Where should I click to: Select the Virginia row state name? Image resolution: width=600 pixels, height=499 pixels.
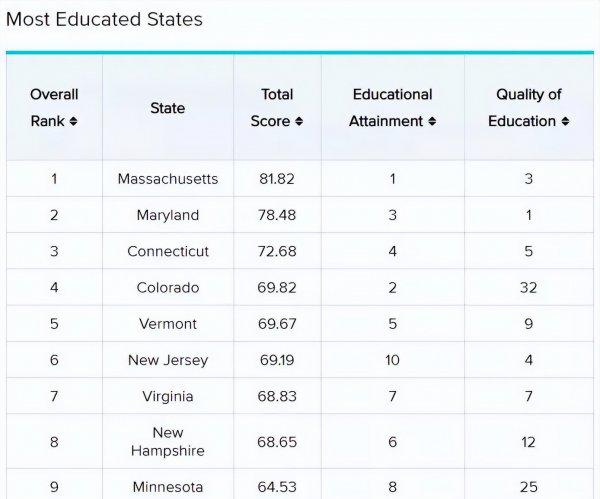(167, 396)
